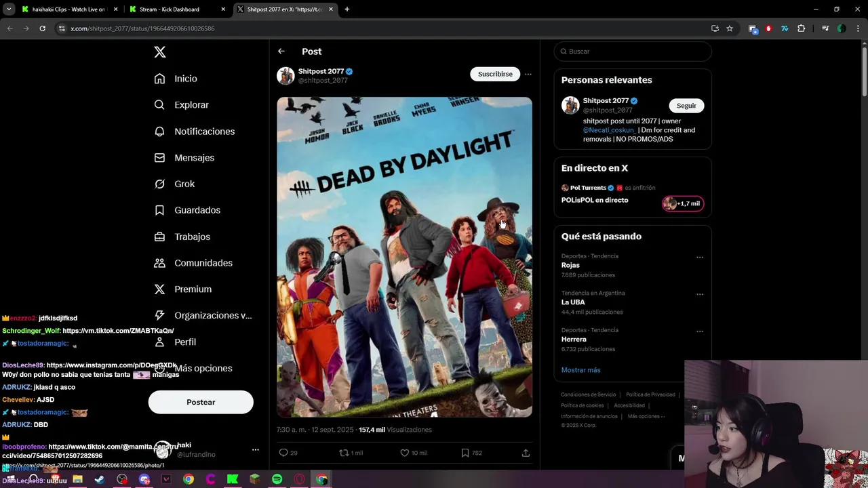This screenshot has height=488, width=868.
Task: Click 157,4 mil Visualizaciones count
Action: click(x=395, y=430)
